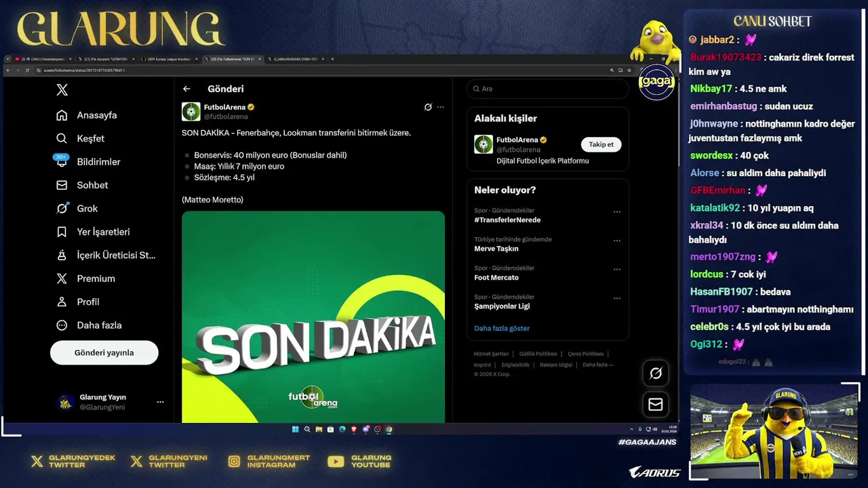Open options for Merve Taşkın trend
Screen dimensions: 868x488
click(x=617, y=241)
